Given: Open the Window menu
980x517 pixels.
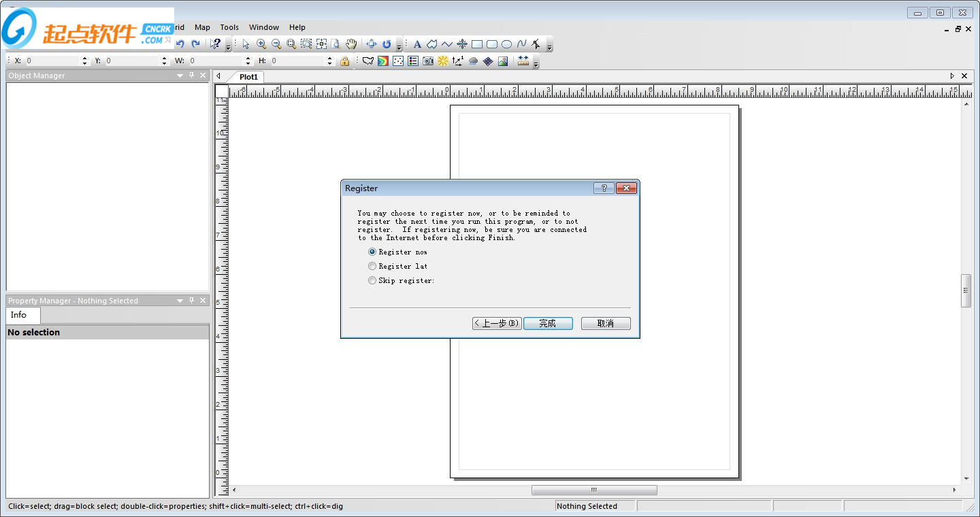Looking at the screenshot, I should click(x=264, y=27).
